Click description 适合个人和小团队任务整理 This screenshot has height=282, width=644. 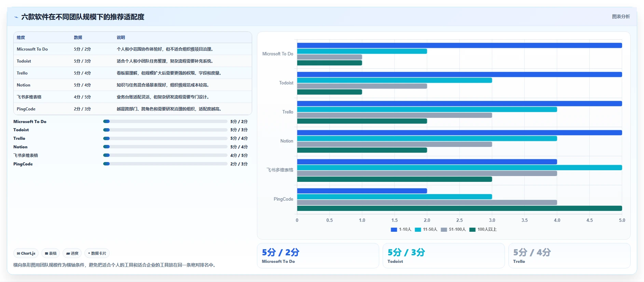coord(165,61)
